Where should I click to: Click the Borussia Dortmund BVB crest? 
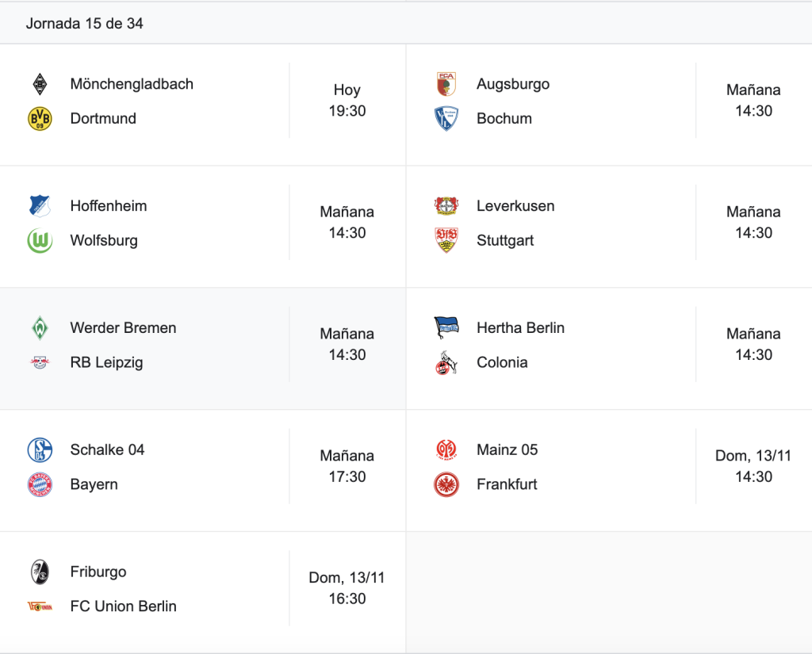point(40,119)
